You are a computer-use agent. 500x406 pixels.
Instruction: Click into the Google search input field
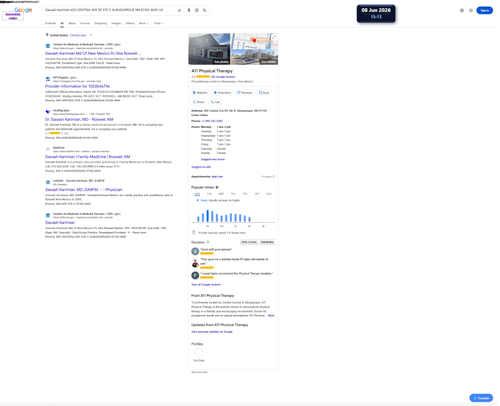click(x=110, y=10)
